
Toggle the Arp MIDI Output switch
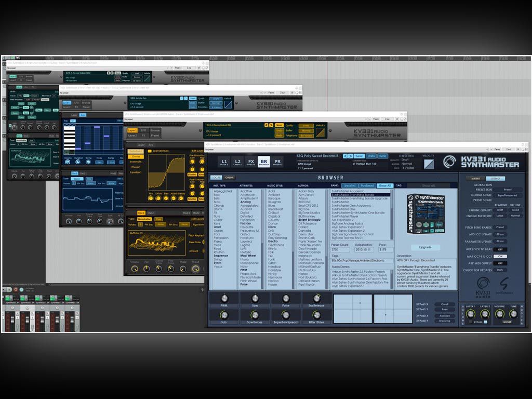click(500, 263)
